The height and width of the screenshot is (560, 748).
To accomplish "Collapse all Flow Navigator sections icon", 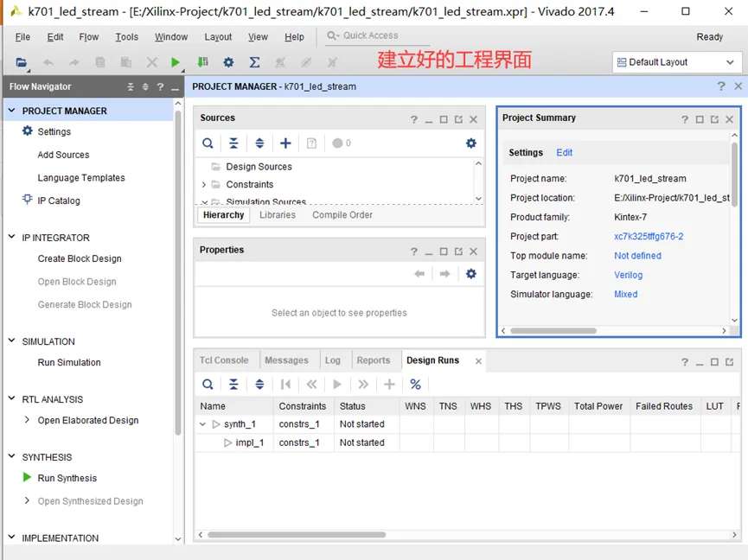I will point(131,86).
